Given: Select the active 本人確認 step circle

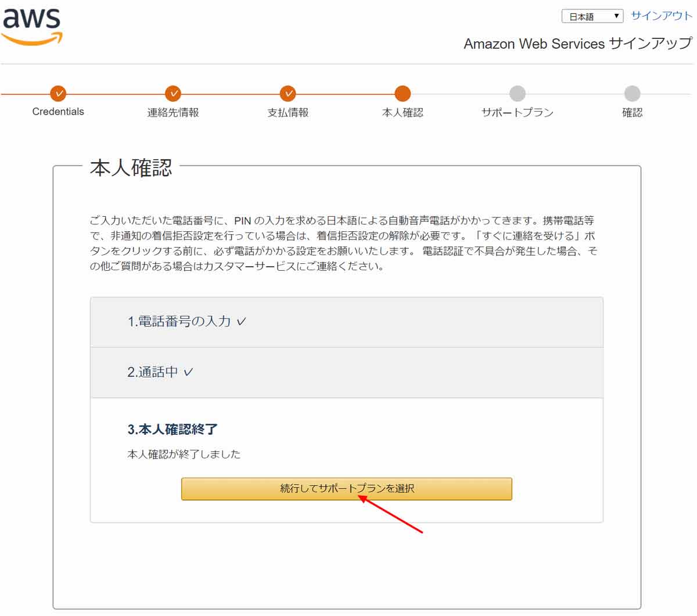Looking at the screenshot, I should coord(401,94).
